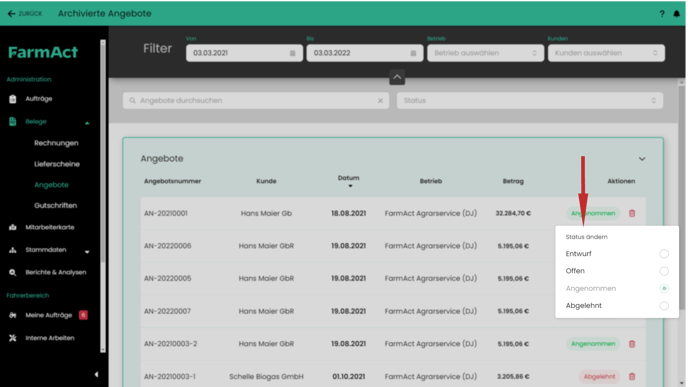Viewport: 688px width, 387px height.
Task: Open the Von date calendar icon
Action: click(x=292, y=53)
